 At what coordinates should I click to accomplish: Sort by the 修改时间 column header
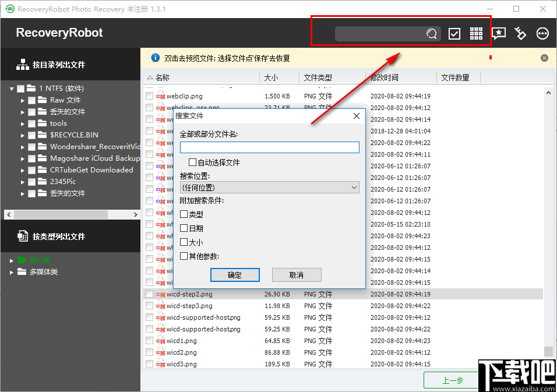pyautogui.click(x=401, y=77)
